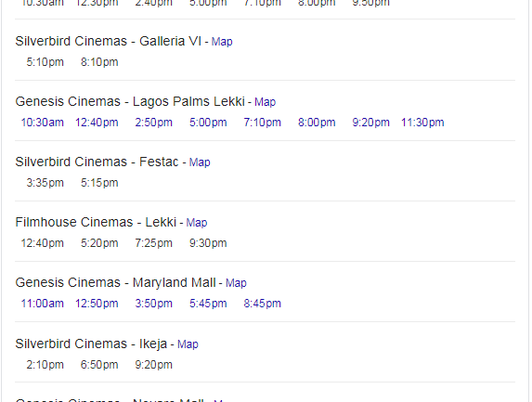This screenshot has height=402, width=532.
Task: Choose 11:00am showtime at Maryland Mall
Action: pos(43,304)
